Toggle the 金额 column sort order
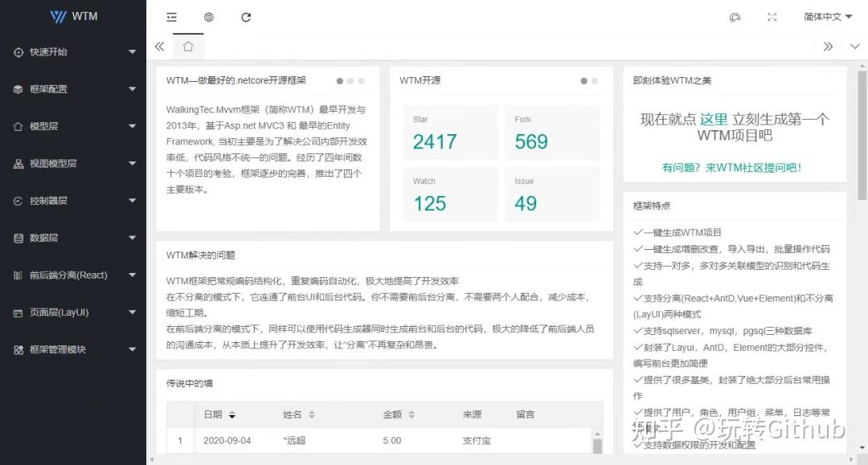 [410, 414]
